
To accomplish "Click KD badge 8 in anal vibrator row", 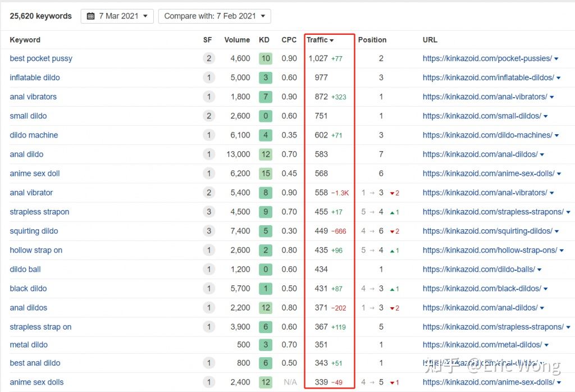I will 266,193.
